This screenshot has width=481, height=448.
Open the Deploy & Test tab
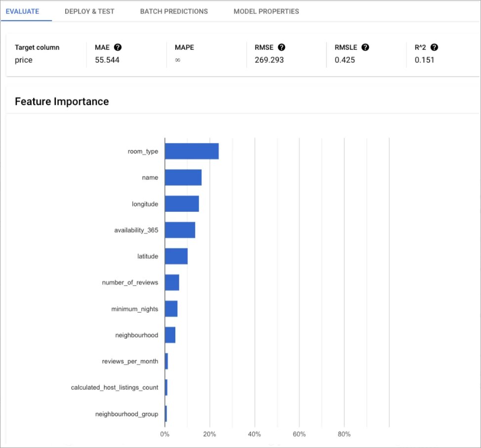pyautogui.click(x=89, y=11)
